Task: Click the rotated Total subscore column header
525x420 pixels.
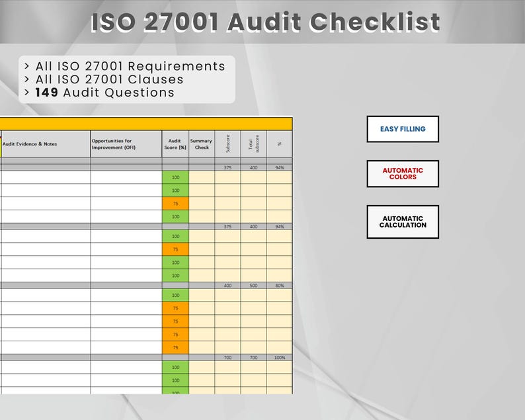Action: [254, 144]
